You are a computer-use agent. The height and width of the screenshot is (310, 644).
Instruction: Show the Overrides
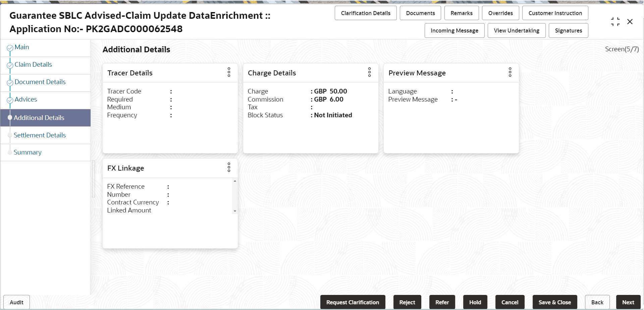[x=500, y=13]
